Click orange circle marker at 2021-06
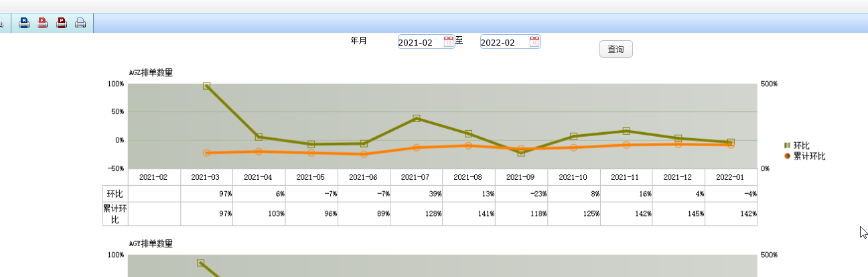Viewport: 868px width, 277px height. [x=364, y=154]
